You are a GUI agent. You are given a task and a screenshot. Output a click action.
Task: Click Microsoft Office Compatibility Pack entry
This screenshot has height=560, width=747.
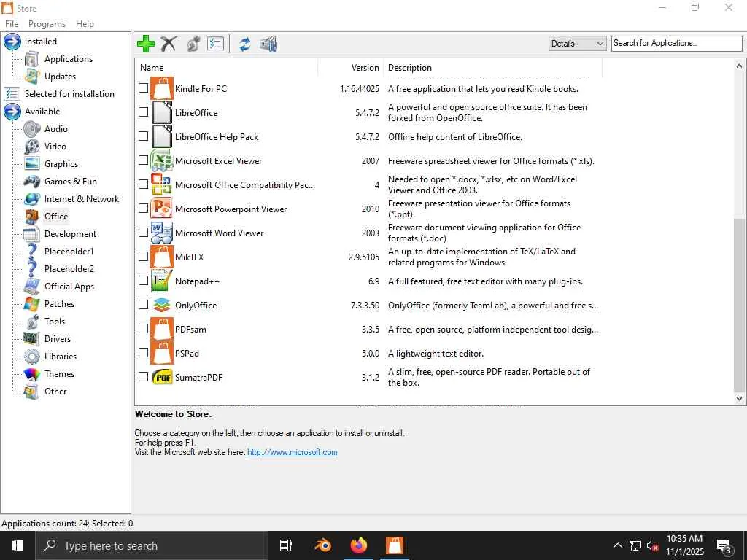point(245,184)
